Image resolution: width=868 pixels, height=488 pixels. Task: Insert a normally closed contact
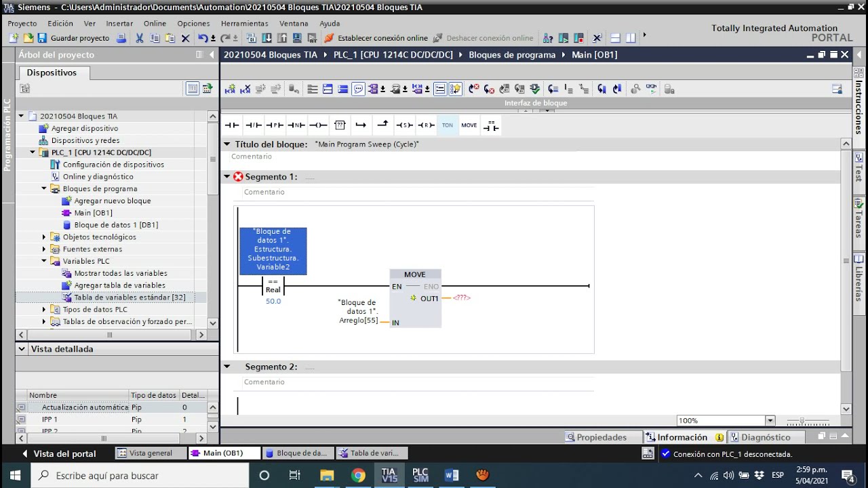(x=254, y=125)
